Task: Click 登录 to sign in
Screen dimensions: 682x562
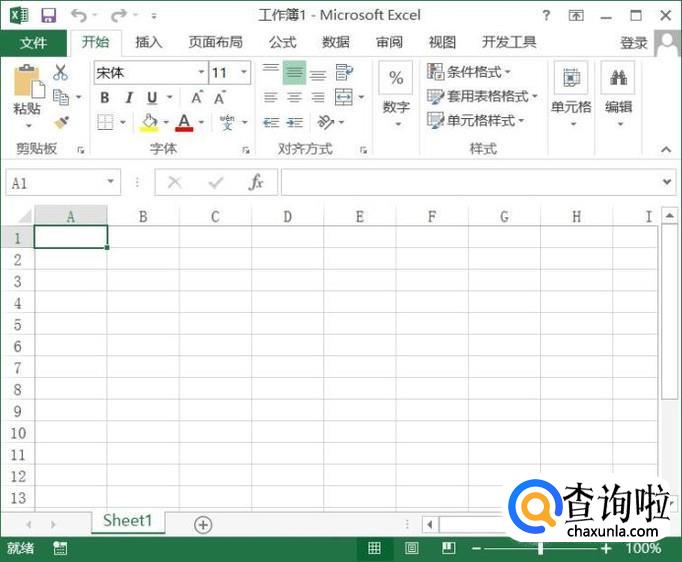Action: 633,43
